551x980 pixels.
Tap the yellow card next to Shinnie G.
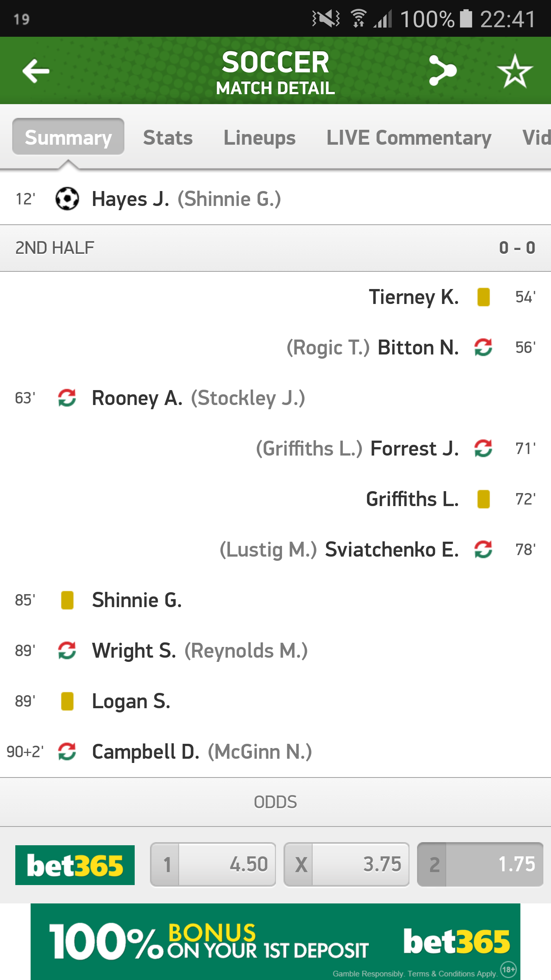click(x=67, y=600)
